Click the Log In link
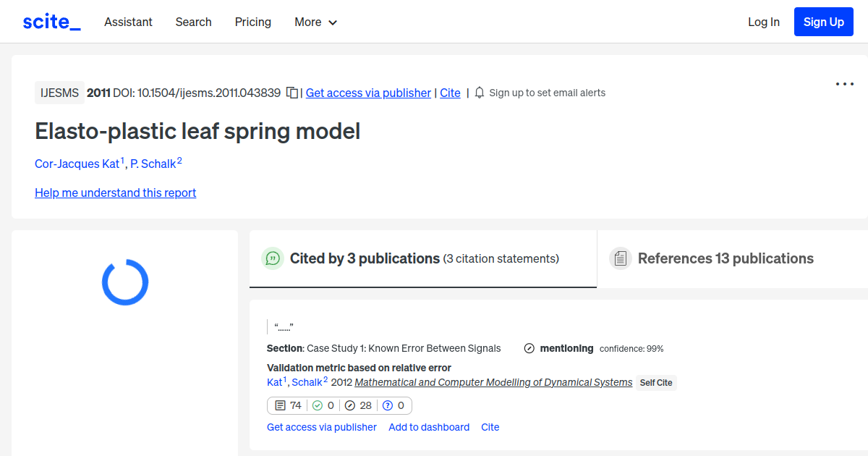 [763, 22]
